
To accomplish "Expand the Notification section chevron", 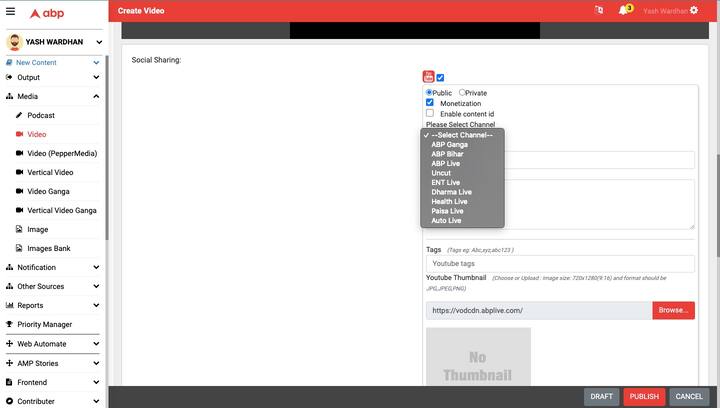I will [x=96, y=267].
